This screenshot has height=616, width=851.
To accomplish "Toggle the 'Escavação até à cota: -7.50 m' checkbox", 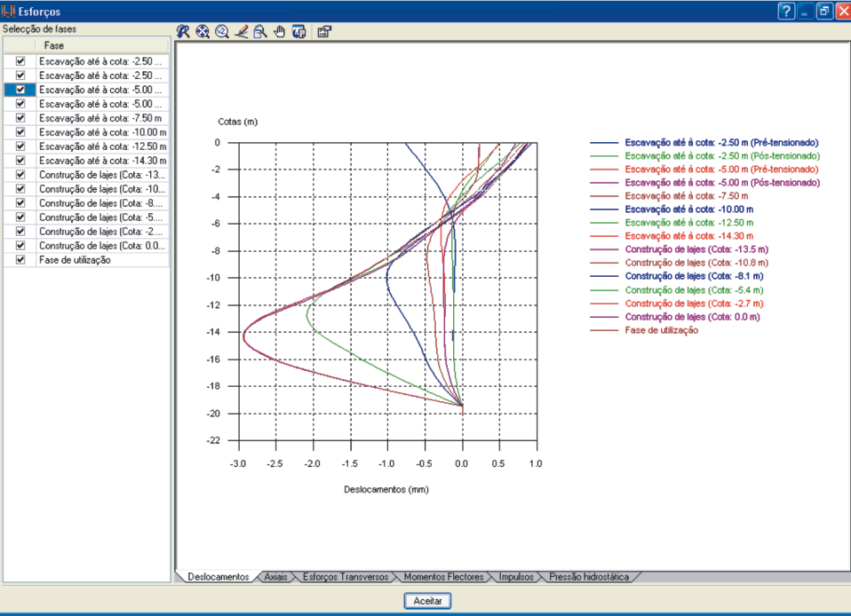I will 20,118.
